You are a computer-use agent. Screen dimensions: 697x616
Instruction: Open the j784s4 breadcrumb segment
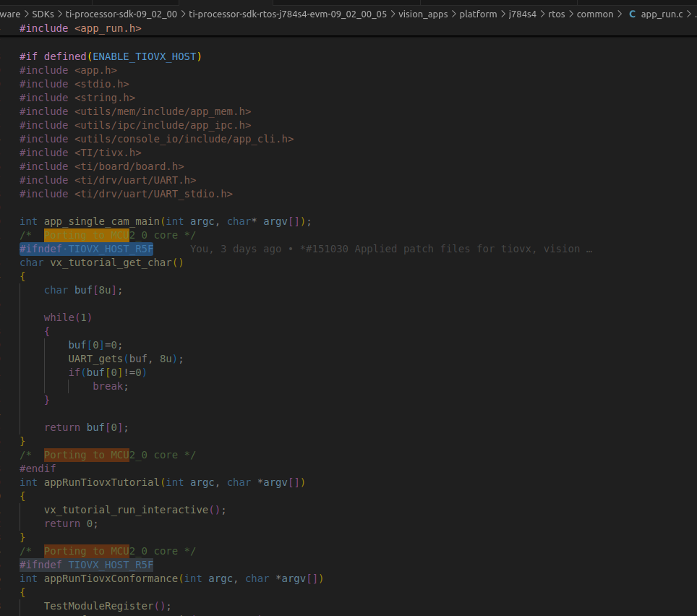(522, 14)
